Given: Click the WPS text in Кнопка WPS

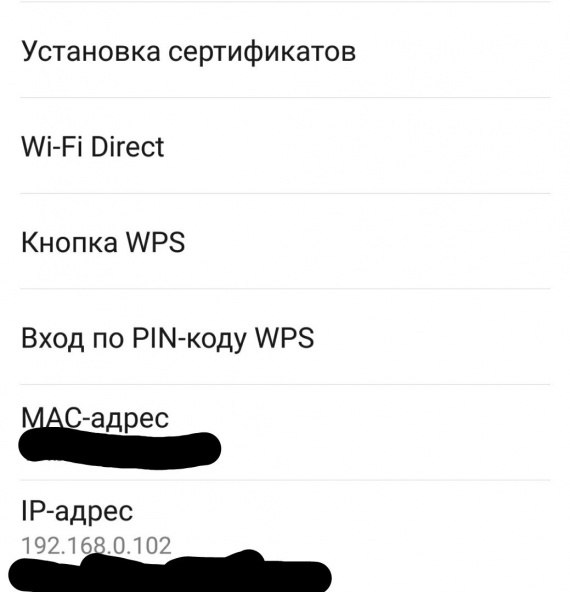Looking at the screenshot, I should tap(155, 242).
